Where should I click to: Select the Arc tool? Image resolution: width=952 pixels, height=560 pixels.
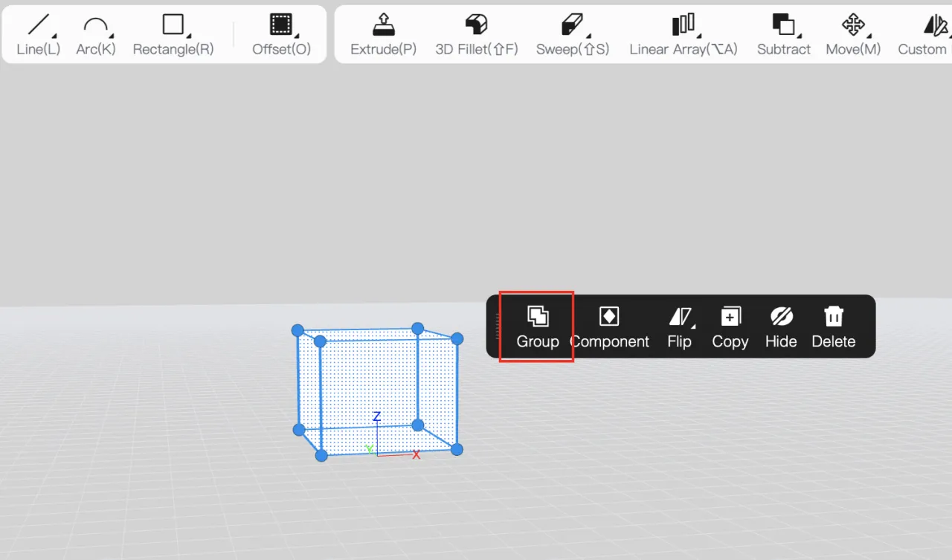pos(95,34)
